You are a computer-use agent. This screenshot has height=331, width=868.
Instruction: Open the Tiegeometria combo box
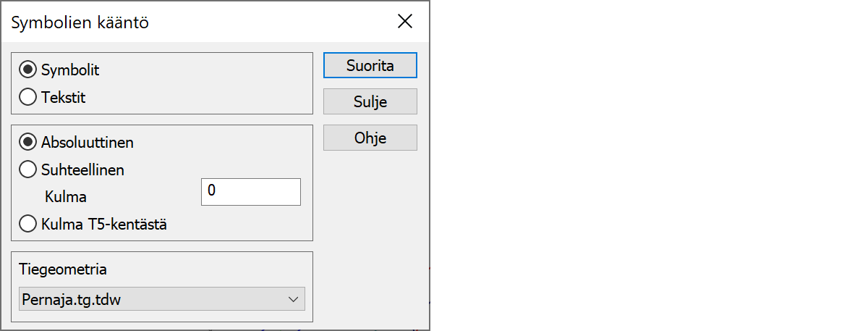161,299
